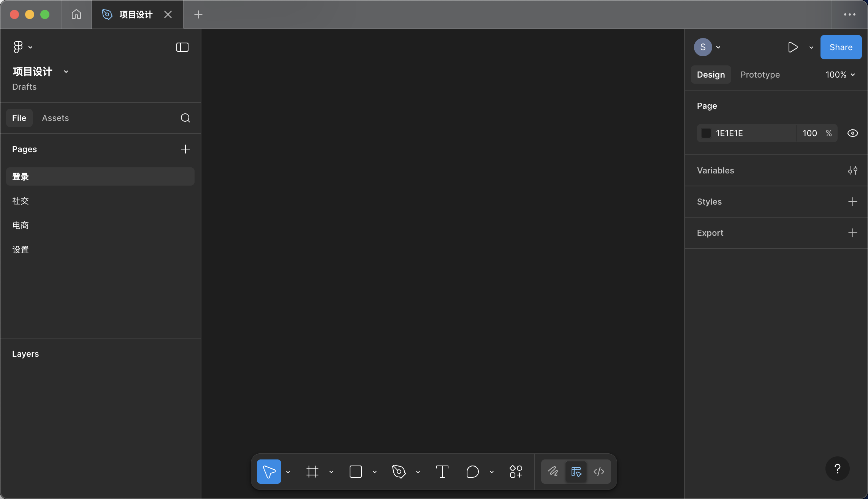Open Variables settings icon
The image size is (868, 499).
pos(852,170)
